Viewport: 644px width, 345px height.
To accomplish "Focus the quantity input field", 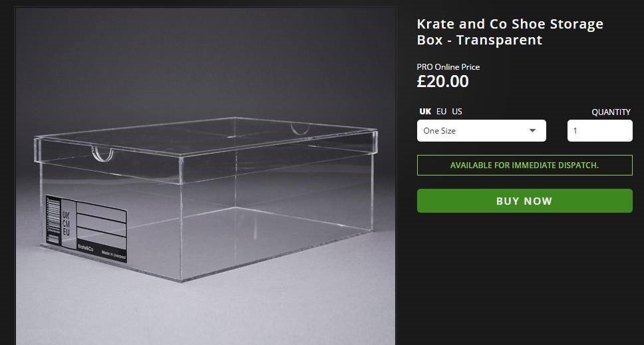I will [599, 131].
